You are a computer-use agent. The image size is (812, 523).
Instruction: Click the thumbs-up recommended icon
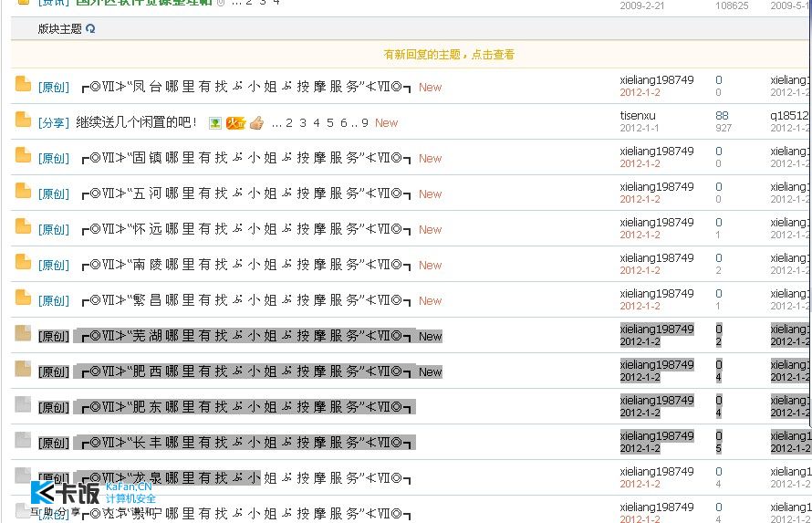click(x=256, y=123)
